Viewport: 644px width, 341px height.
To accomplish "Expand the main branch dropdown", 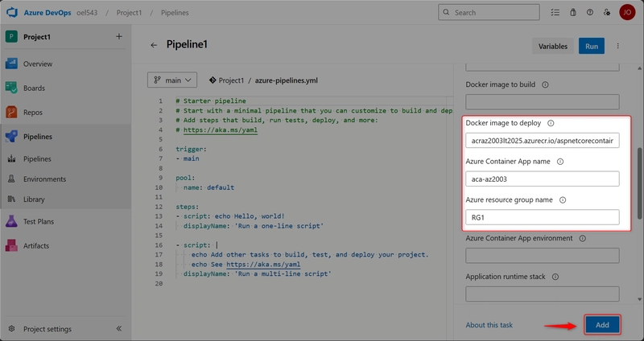I will pyautogui.click(x=172, y=80).
